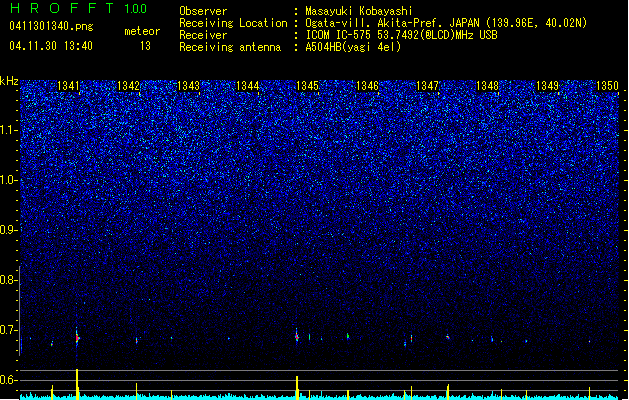Click the 1.0 kHz axis label
This screenshot has width=629, height=400.
(9, 180)
